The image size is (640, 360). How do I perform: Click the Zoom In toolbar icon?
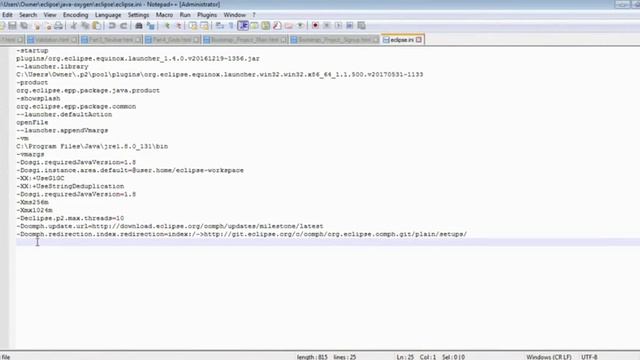(167, 26)
